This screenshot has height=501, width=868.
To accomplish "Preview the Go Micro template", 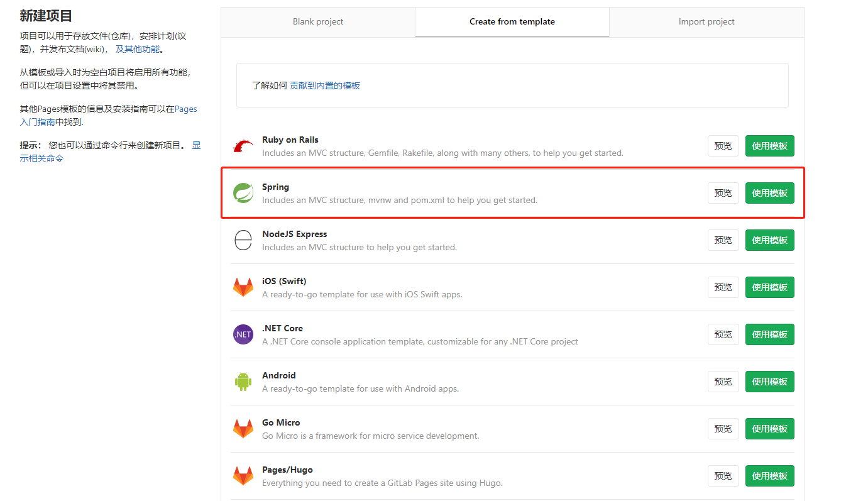I will click(x=723, y=429).
